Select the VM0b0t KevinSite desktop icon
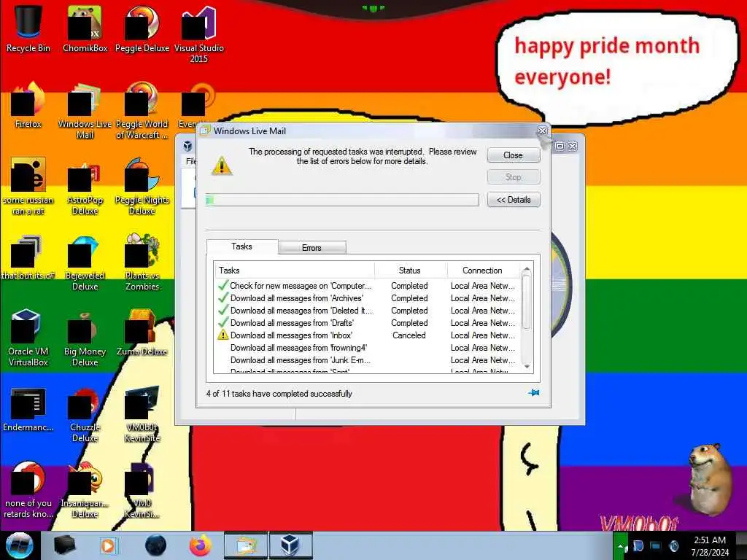 pos(142,414)
